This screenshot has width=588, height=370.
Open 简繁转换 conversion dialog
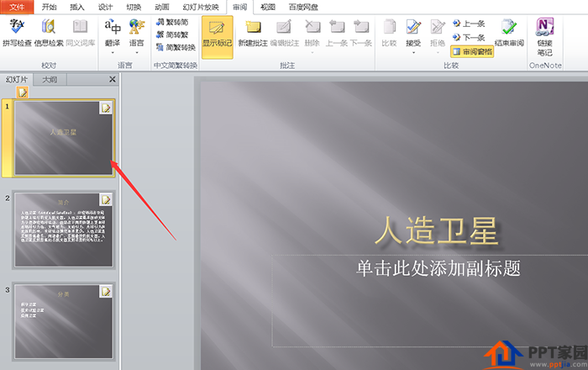tap(176, 47)
